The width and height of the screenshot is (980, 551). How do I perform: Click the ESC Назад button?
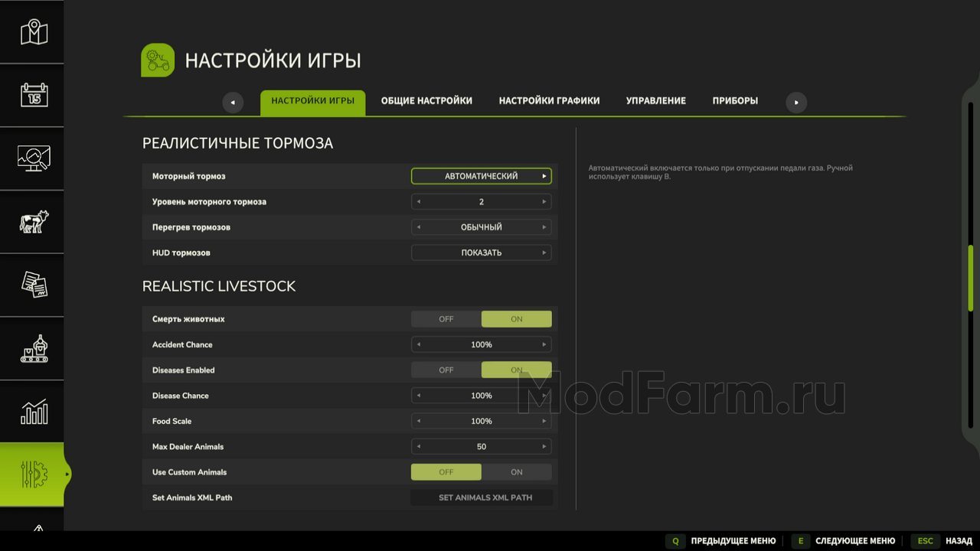[942, 541]
